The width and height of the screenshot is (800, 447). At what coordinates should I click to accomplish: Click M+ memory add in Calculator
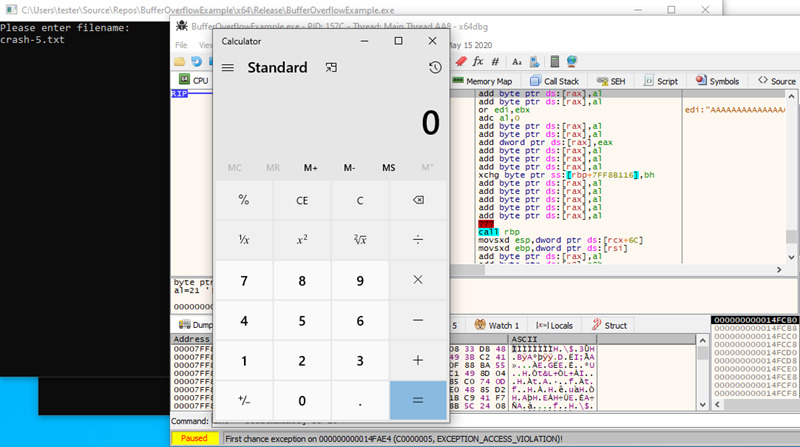click(310, 168)
